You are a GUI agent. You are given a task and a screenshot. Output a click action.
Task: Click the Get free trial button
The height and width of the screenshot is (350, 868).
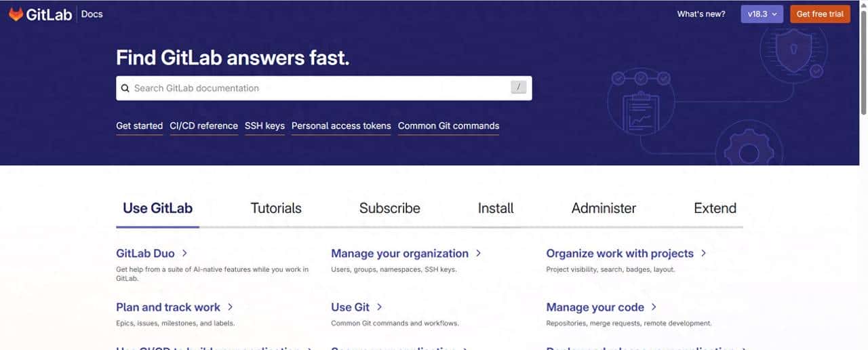click(820, 14)
